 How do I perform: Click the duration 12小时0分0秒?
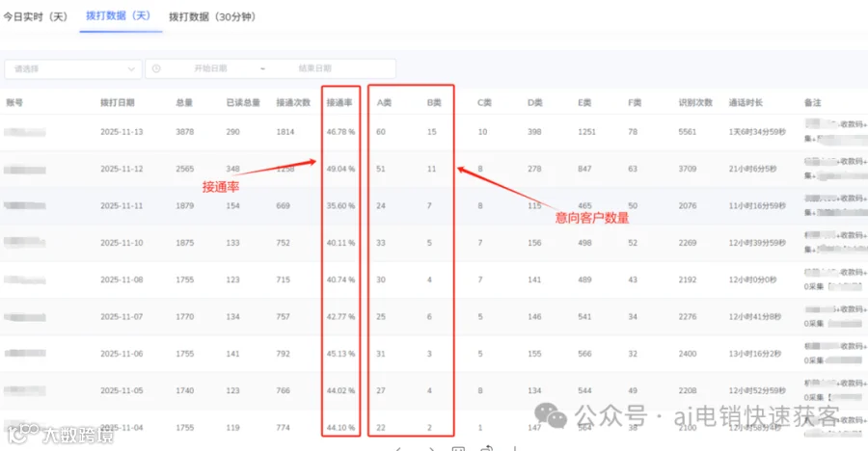tap(753, 279)
